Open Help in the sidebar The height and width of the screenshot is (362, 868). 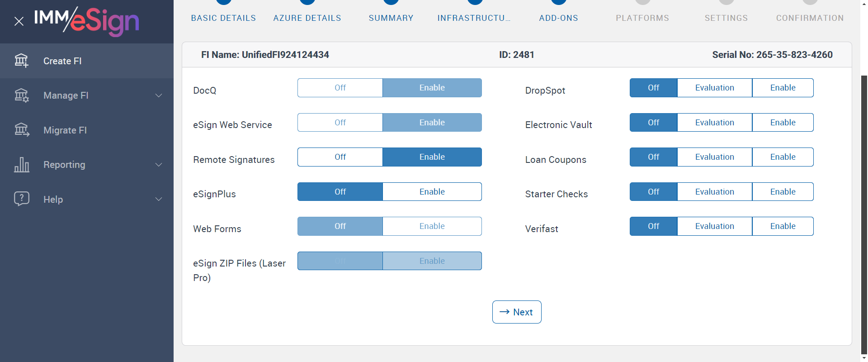coord(87,199)
